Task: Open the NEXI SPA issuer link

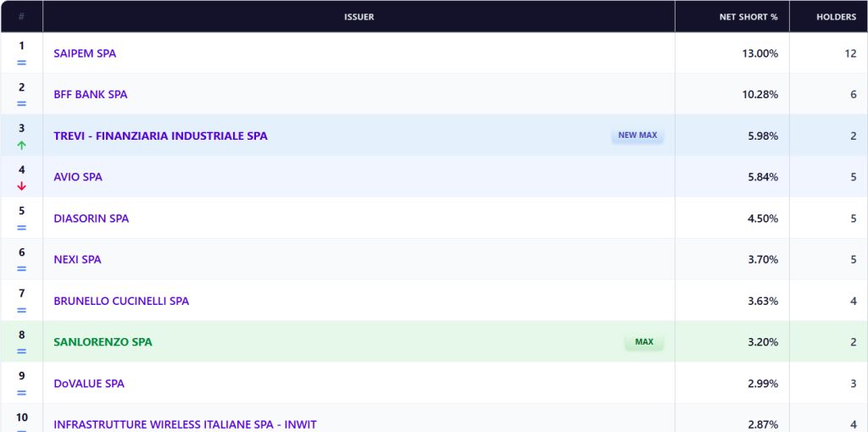Action: [77, 259]
